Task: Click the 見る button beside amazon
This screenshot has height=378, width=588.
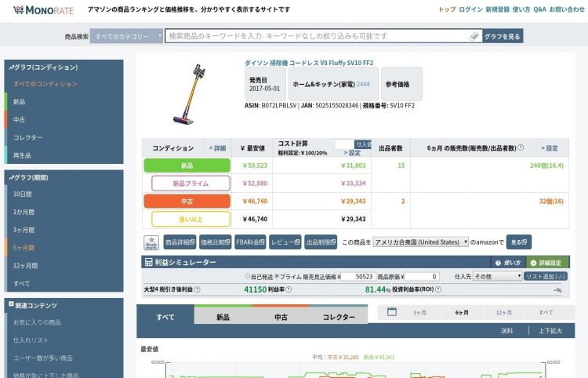Action: pos(519,242)
